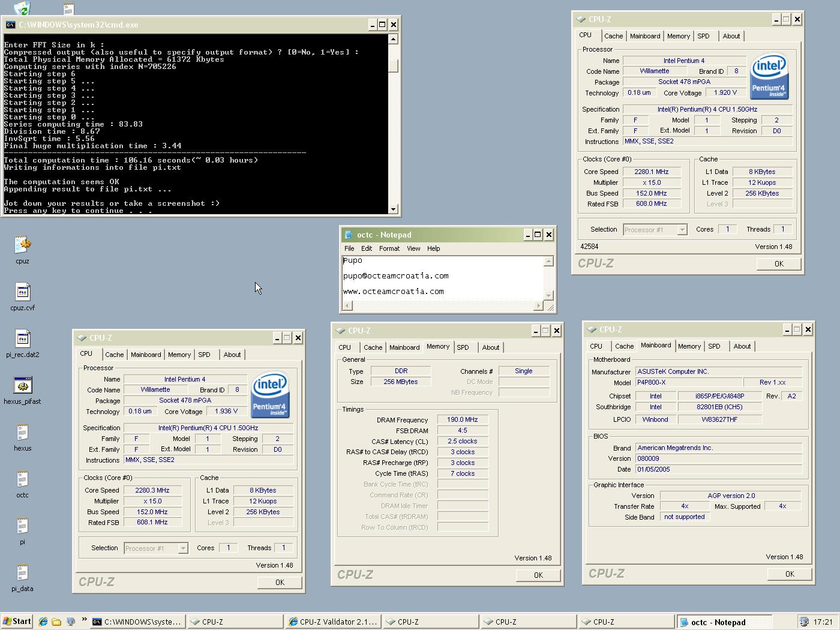This screenshot has width=840, height=630.
Task: Click the Intel Pentium 4 logo in the 1.920 V CPU-Z window
Action: [x=769, y=77]
